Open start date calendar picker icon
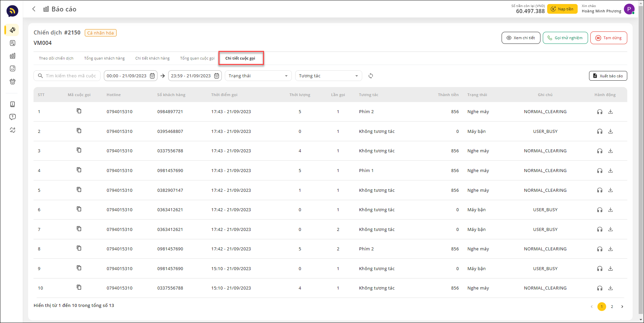 (x=152, y=76)
